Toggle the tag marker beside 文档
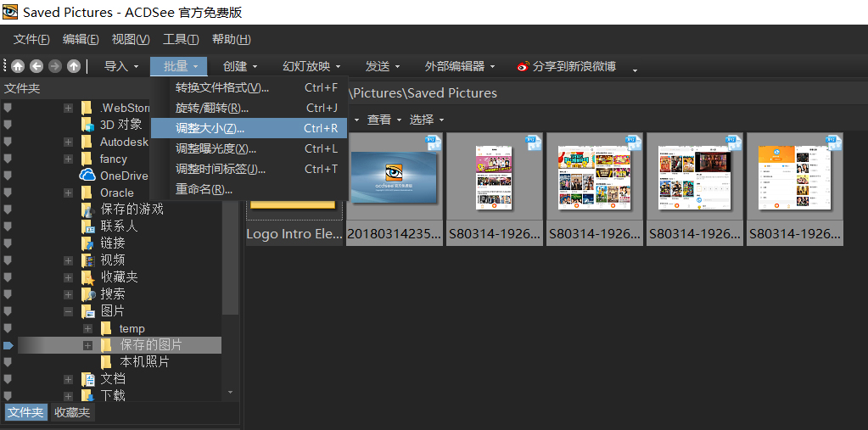The width and height of the screenshot is (868, 430). coord(8,379)
